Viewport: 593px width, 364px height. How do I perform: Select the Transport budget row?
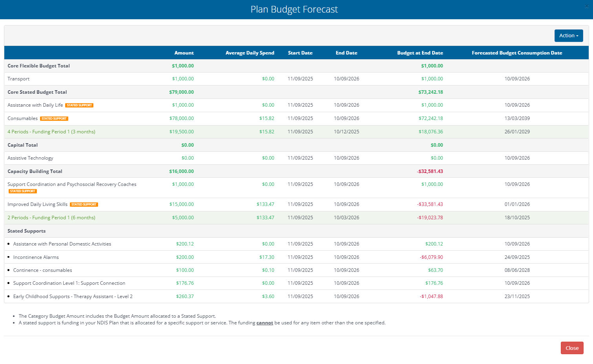click(18, 79)
